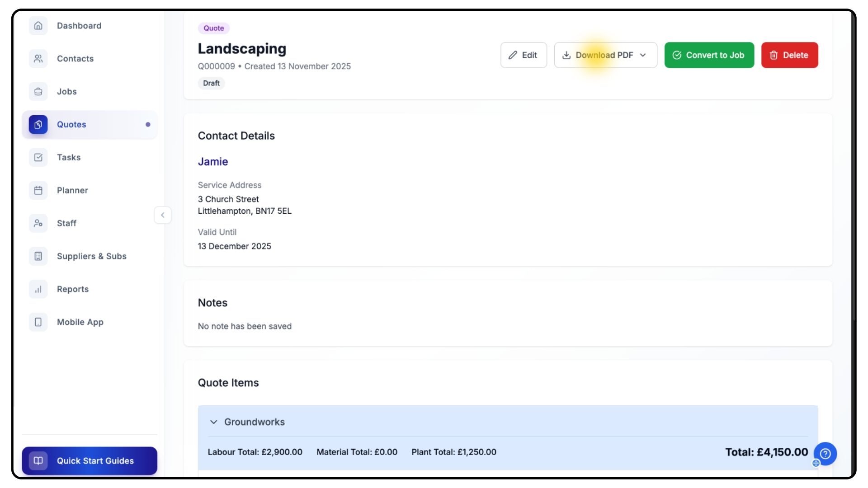Click the Reports bar chart icon
This screenshot has width=868, height=488.
coord(38,289)
